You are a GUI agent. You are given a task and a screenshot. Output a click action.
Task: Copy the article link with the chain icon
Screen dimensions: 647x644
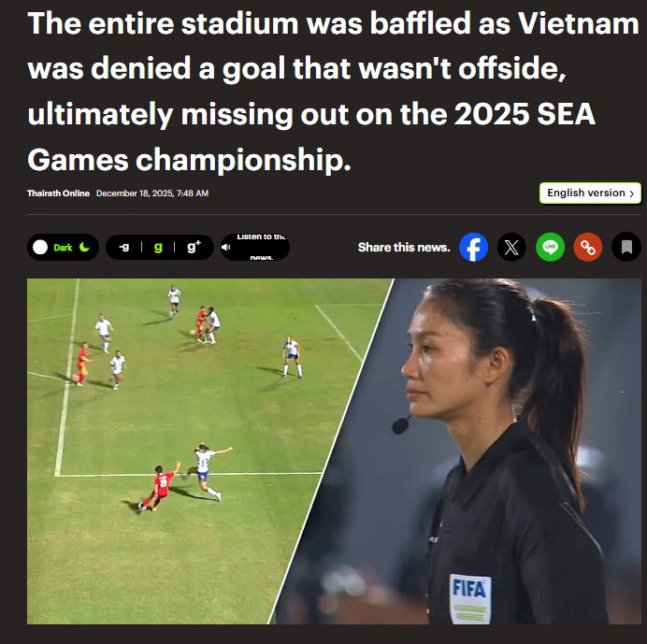click(587, 247)
